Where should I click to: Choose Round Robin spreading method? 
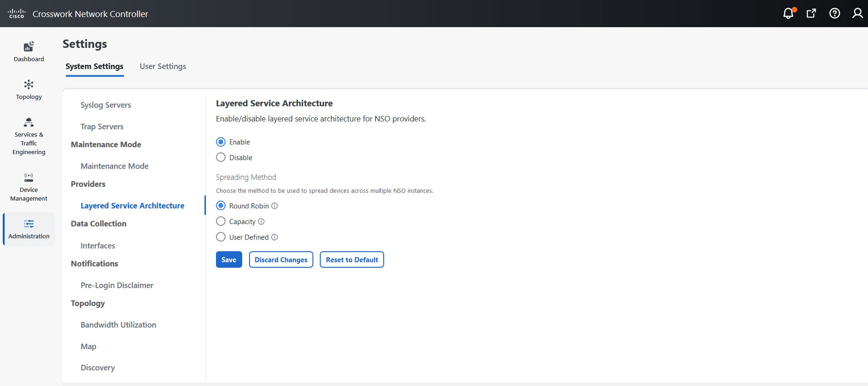coord(221,206)
